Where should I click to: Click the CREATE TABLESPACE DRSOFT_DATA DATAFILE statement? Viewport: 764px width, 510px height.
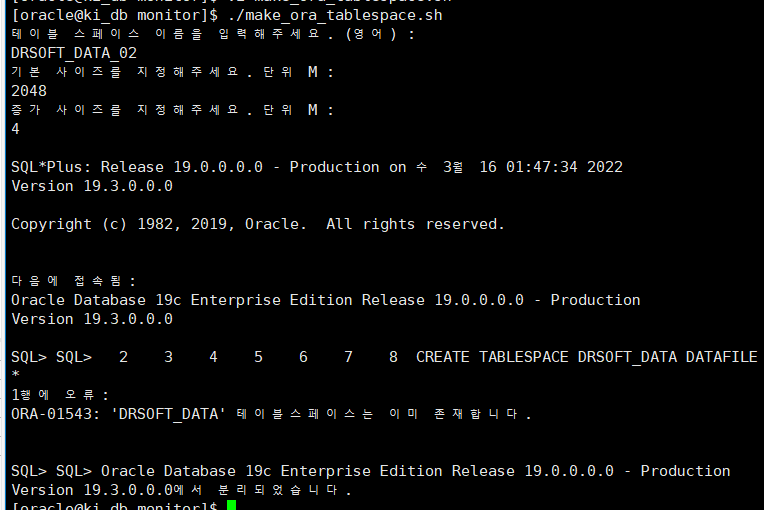coord(587,357)
